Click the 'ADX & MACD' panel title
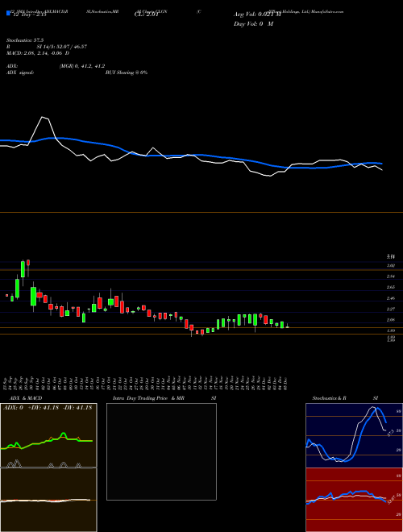This screenshot has width=403, height=532. click(26, 398)
